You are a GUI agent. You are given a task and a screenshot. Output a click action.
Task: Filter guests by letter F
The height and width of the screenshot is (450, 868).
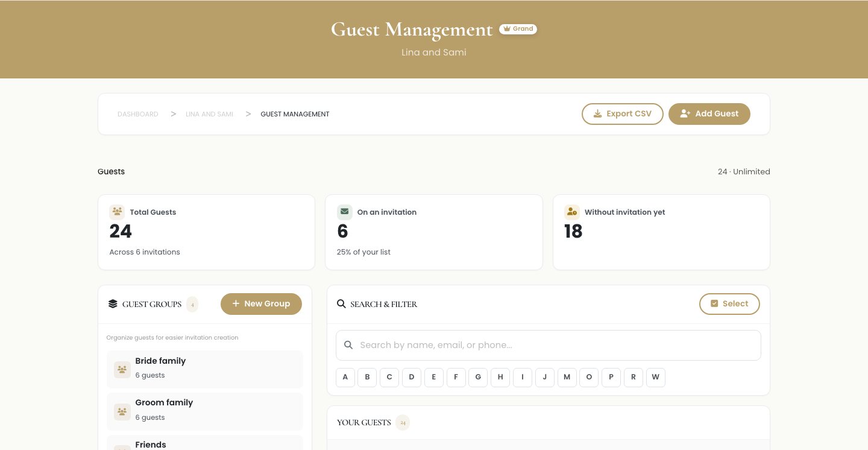[x=456, y=377]
